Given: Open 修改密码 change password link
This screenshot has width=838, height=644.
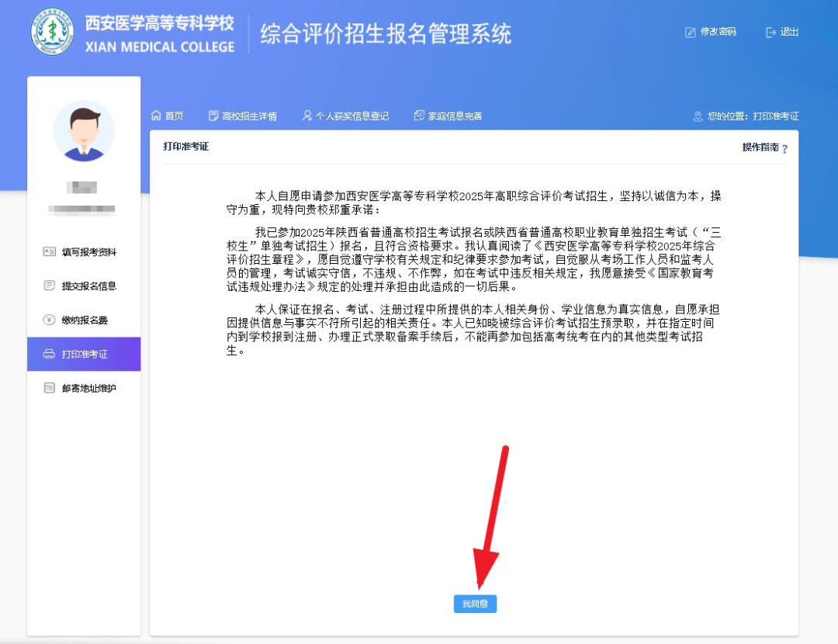Looking at the screenshot, I should click(x=718, y=32).
